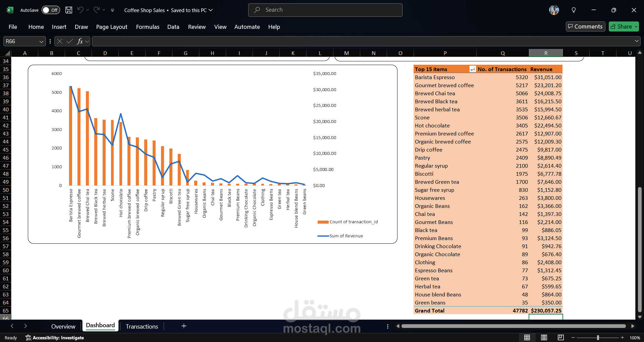Open the Page Layout ribbon tab

(112, 27)
